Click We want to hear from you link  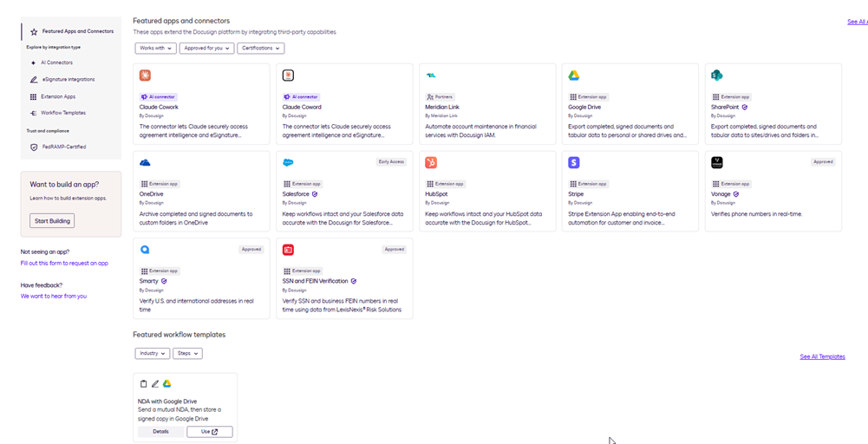[54, 297]
